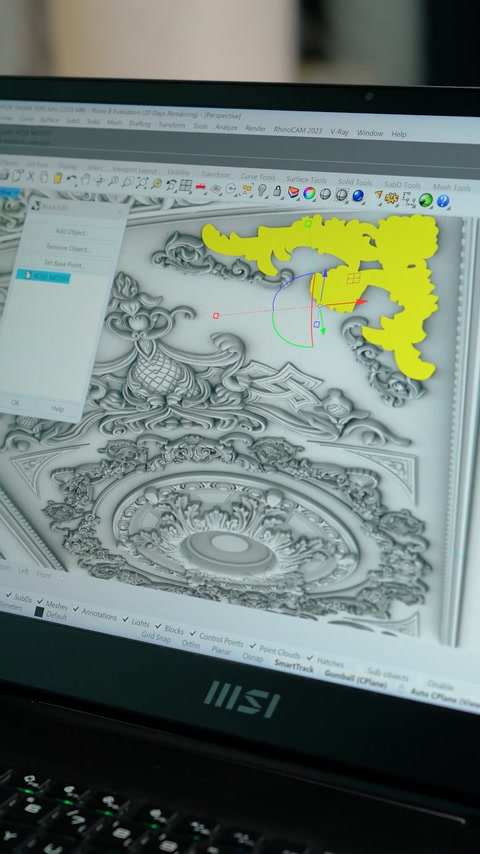Click the wireframe sphere display icon

point(342,194)
